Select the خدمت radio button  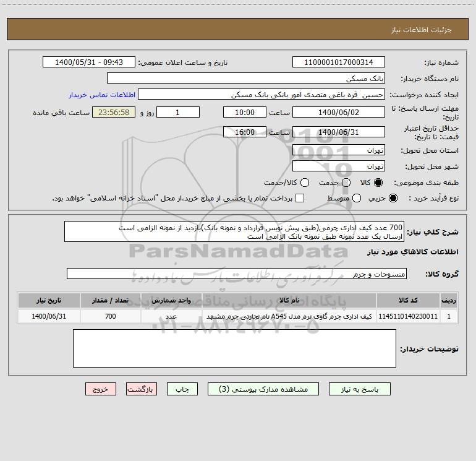(x=346, y=183)
